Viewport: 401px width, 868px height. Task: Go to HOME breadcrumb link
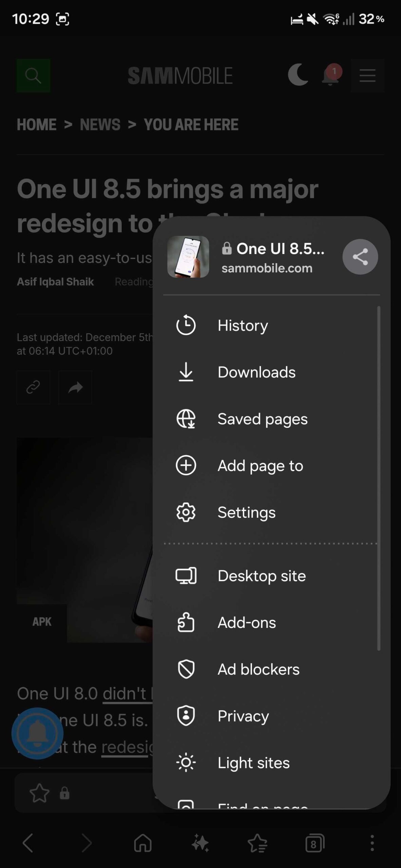pos(37,124)
